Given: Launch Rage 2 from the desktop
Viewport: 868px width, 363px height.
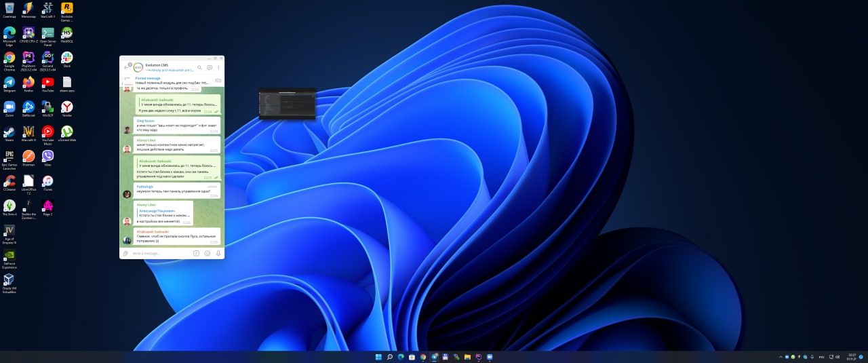Looking at the screenshot, I should 47,208.
